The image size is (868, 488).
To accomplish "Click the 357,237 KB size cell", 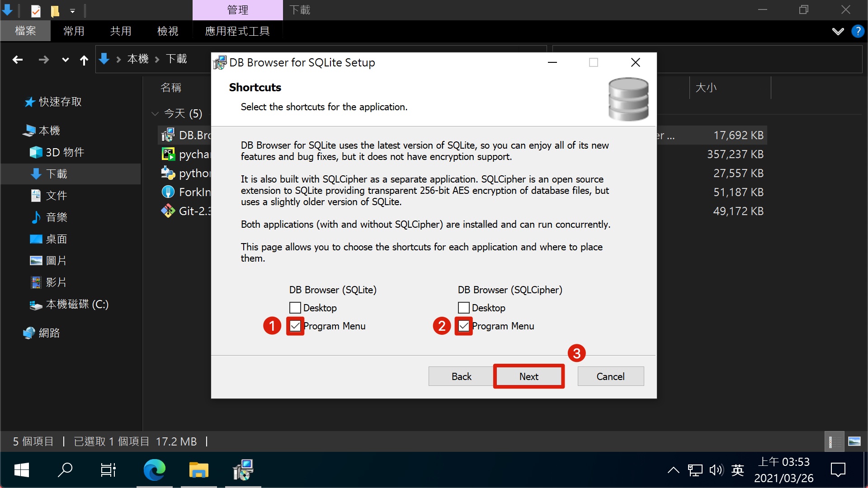I will 735,154.
